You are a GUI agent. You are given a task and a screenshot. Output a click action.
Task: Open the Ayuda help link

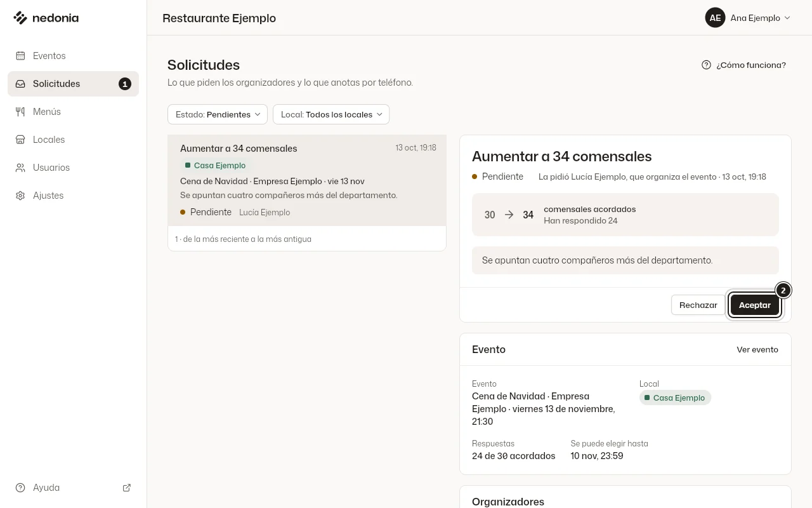tap(73, 488)
